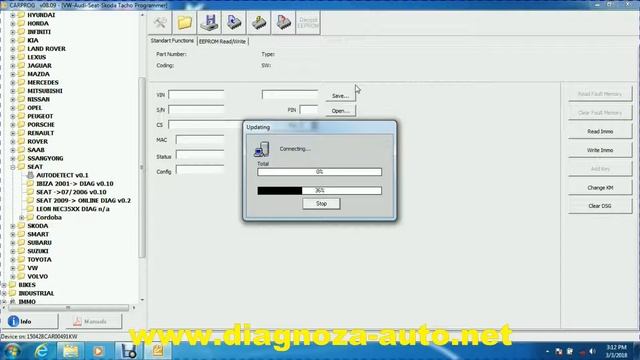Switch to EEPROM Read/Write tab
This screenshot has height=360, width=640.
[x=222, y=41]
